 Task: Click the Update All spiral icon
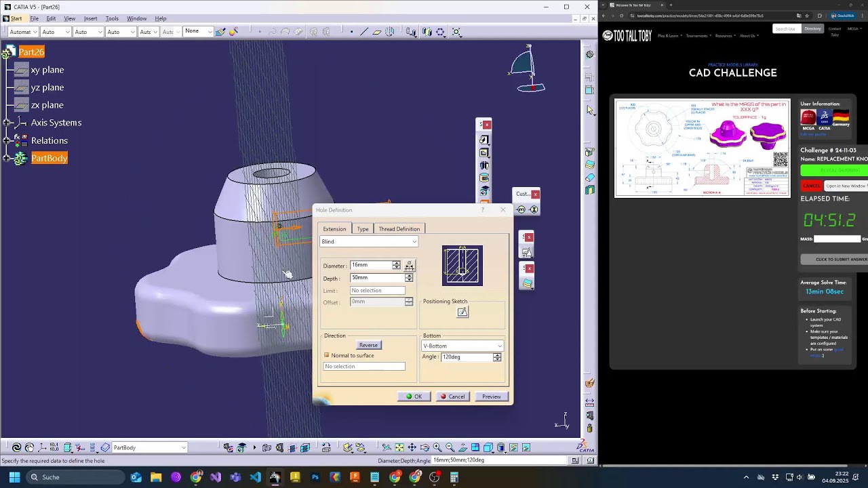click(16, 447)
